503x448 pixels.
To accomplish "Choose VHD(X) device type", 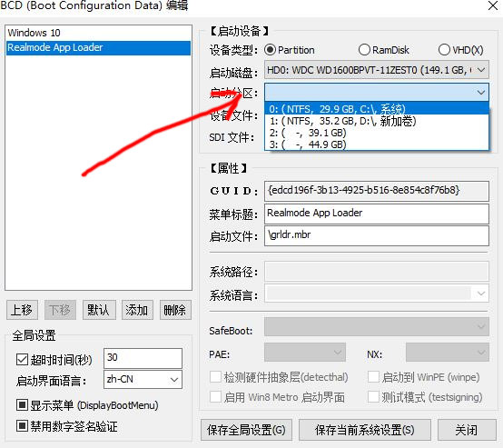I will pyautogui.click(x=444, y=50).
